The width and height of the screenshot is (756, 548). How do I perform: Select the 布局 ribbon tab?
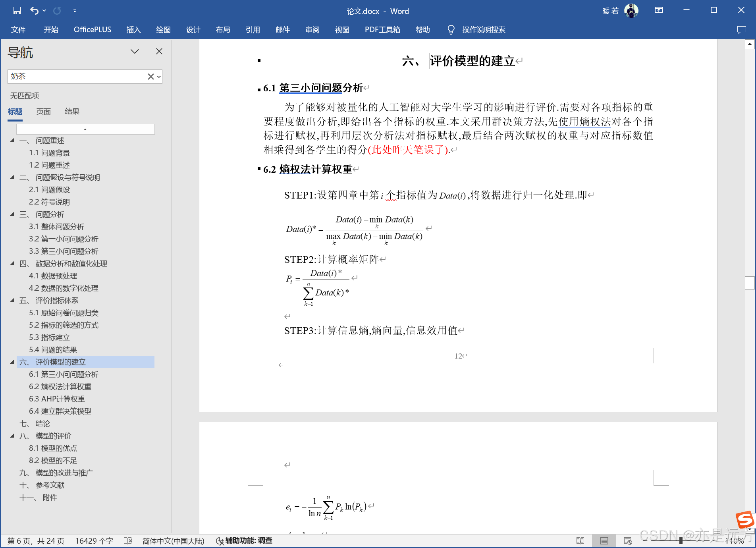(x=223, y=30)
